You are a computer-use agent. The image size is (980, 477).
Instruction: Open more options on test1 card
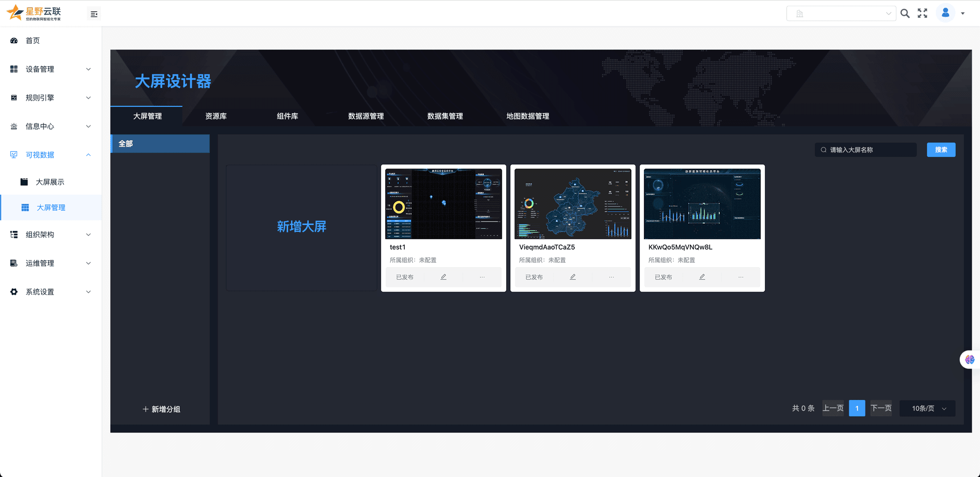pyautogui.click(x=482, y=277)
